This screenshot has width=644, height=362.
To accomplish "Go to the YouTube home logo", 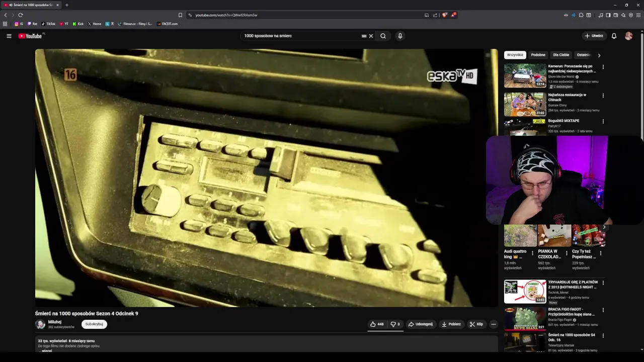I will point(30,36).
